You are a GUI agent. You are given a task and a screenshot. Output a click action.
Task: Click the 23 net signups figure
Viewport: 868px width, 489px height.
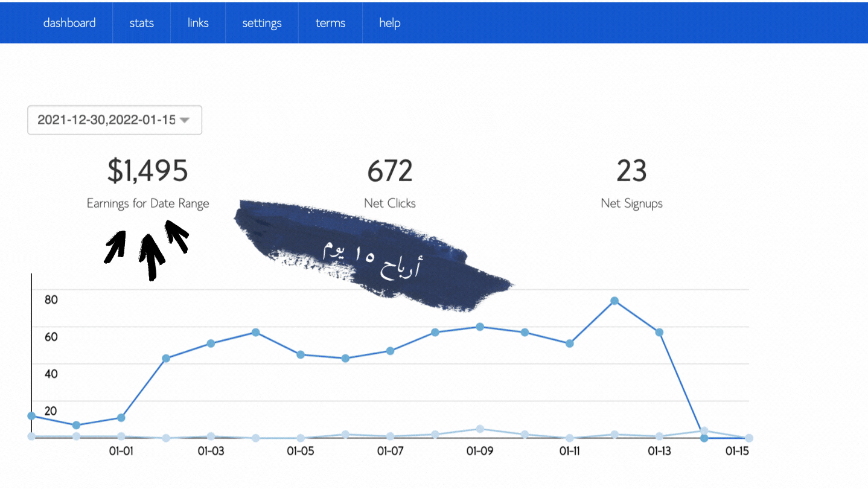[x=631, y=171]
